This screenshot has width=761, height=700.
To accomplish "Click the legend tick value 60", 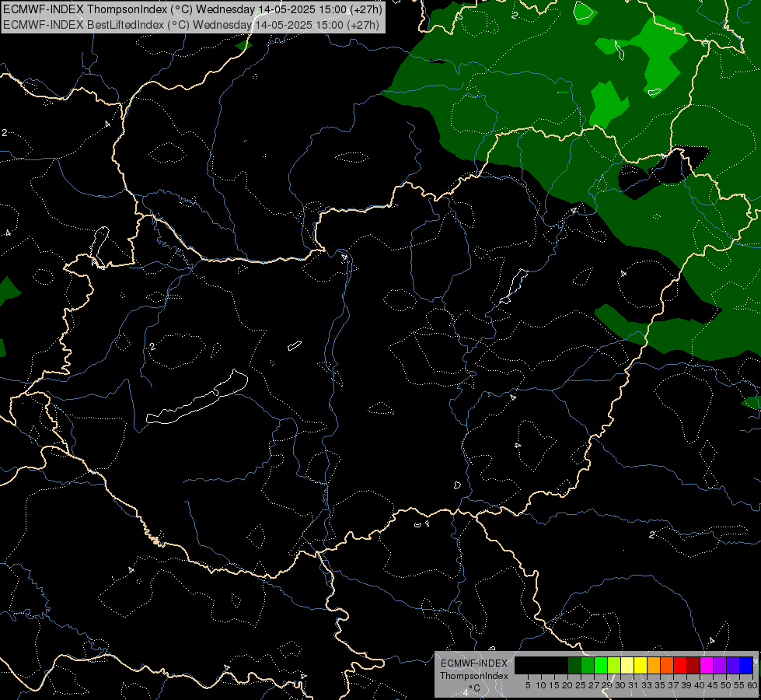I will point(752,685).
